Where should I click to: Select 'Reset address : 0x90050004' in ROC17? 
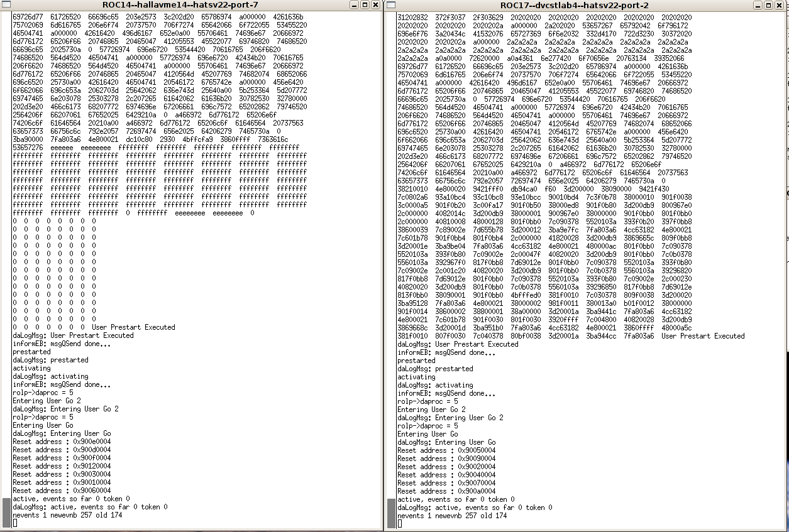point(446,450)
